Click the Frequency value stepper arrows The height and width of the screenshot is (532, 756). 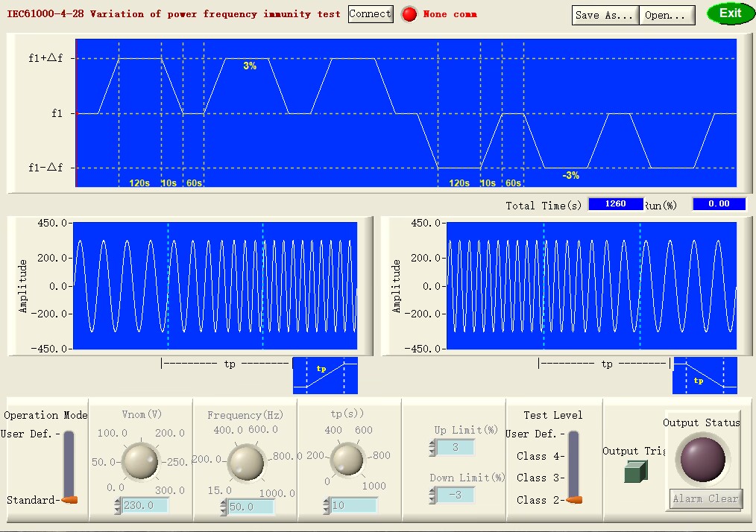coord(223,507)
